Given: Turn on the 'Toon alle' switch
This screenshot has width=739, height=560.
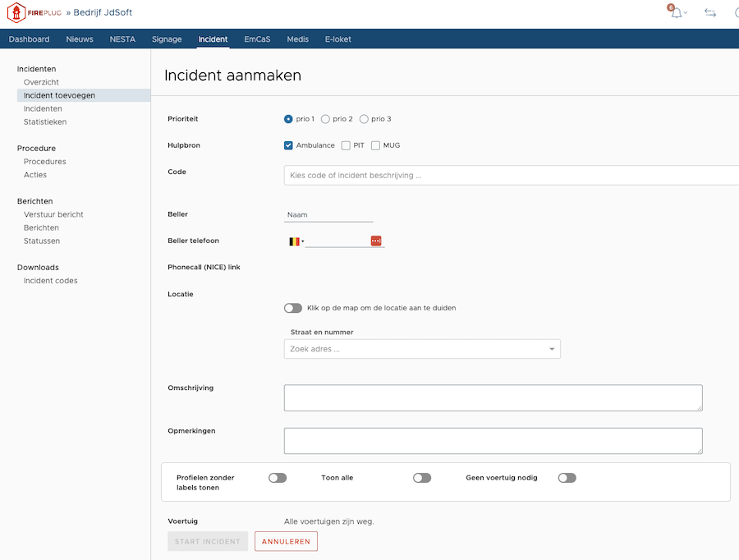Looking at the screenshot, I should coord(422,478).
